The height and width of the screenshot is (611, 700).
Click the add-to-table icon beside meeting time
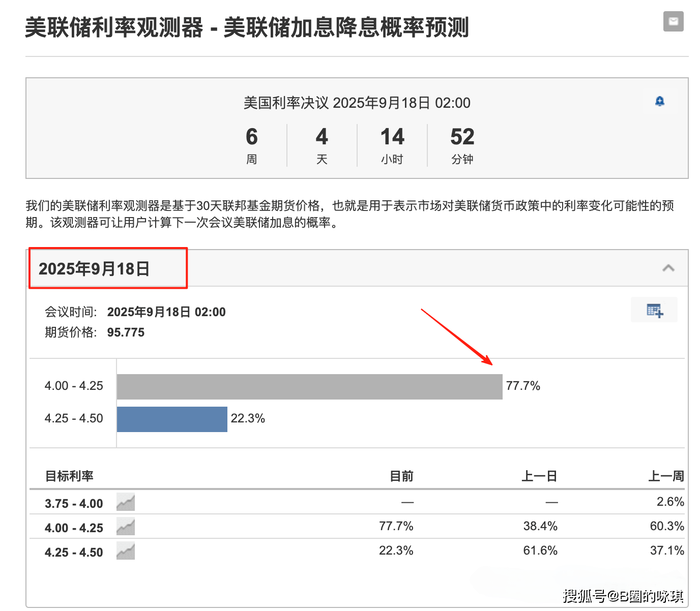pyautogui.click(x=654, y=310)
